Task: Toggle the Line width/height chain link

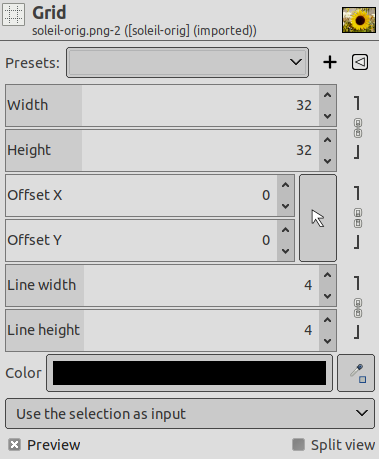Action: coord(358,308)
